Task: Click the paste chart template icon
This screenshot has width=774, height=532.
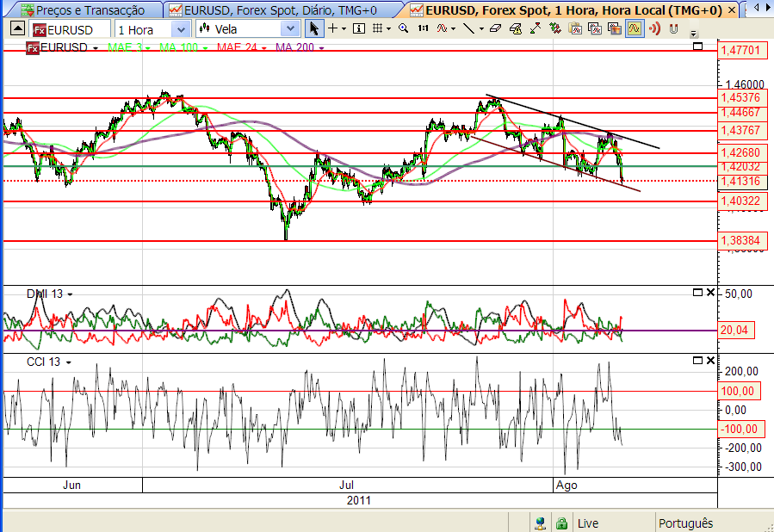Action: coord(575,29)
